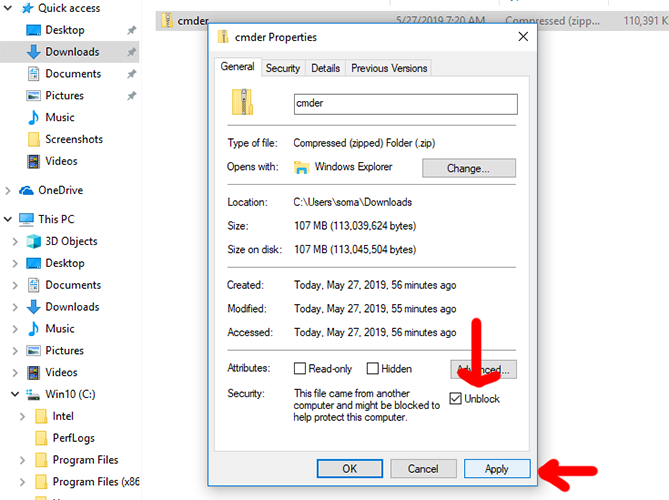Open the Screenshots folder icon

(33, 140)
